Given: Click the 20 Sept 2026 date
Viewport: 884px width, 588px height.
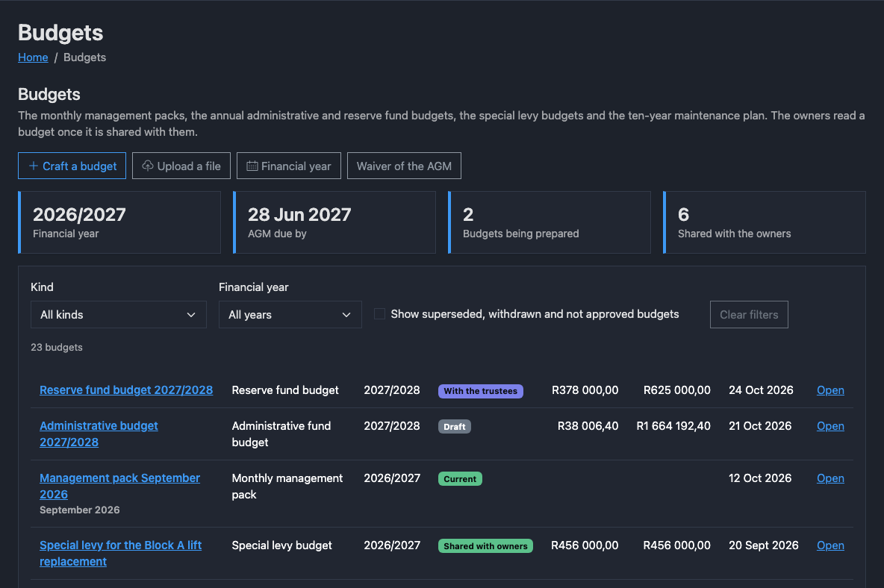Looking at the screenshot, I should click(763, 545).
